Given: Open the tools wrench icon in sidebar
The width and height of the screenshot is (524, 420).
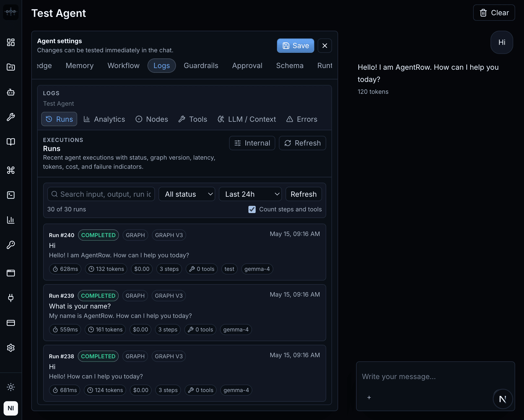Looking at the screenshot, I should (x=11, y=117).
